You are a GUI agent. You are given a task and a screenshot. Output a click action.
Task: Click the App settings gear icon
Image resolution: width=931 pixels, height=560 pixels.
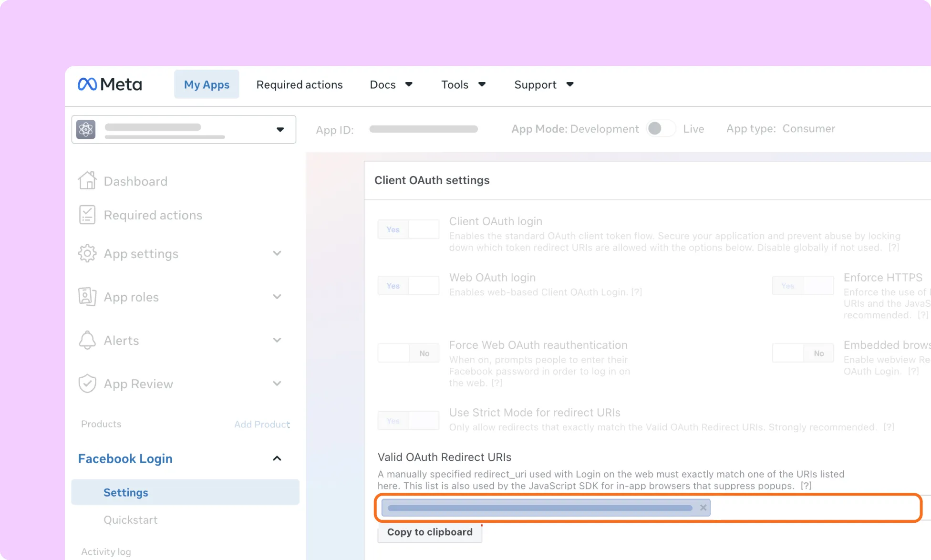(87, 253)
